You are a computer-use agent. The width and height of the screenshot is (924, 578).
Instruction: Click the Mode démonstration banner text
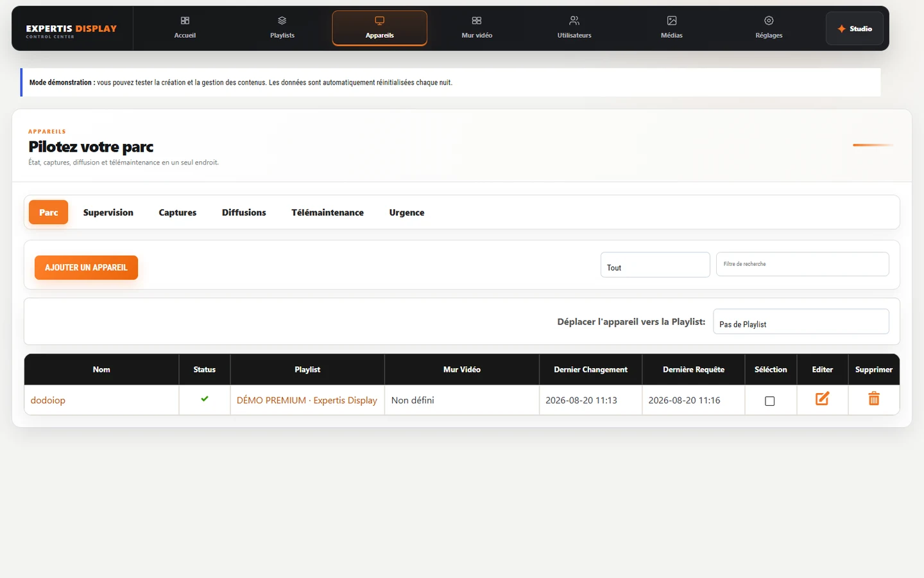[x=241, y=82]
